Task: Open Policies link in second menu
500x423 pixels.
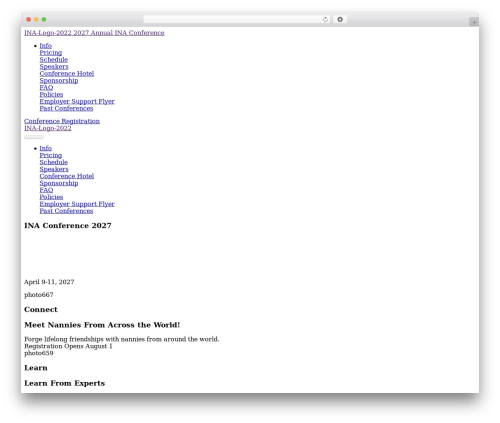Action: [51, 197]
